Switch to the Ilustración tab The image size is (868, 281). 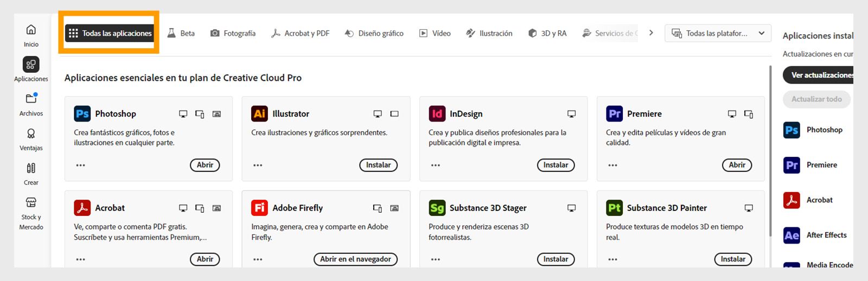[489, 33]
